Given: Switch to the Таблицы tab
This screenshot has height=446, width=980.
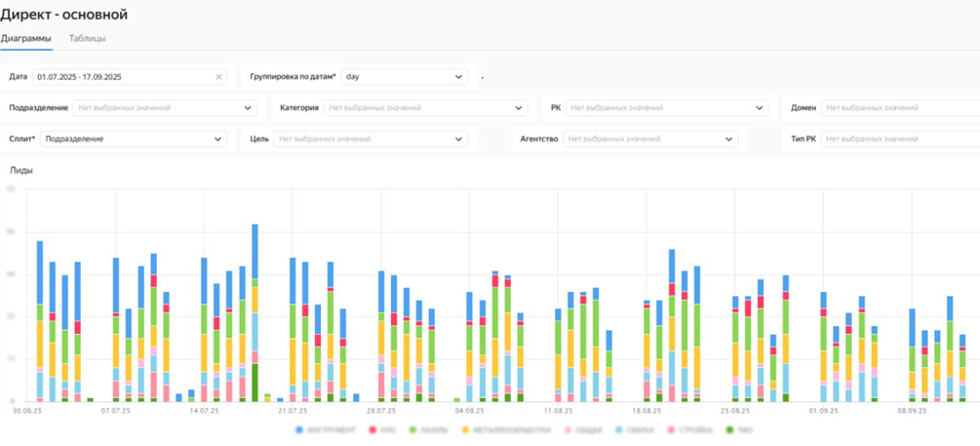Looking at the screenshot, I should [88, 39].
